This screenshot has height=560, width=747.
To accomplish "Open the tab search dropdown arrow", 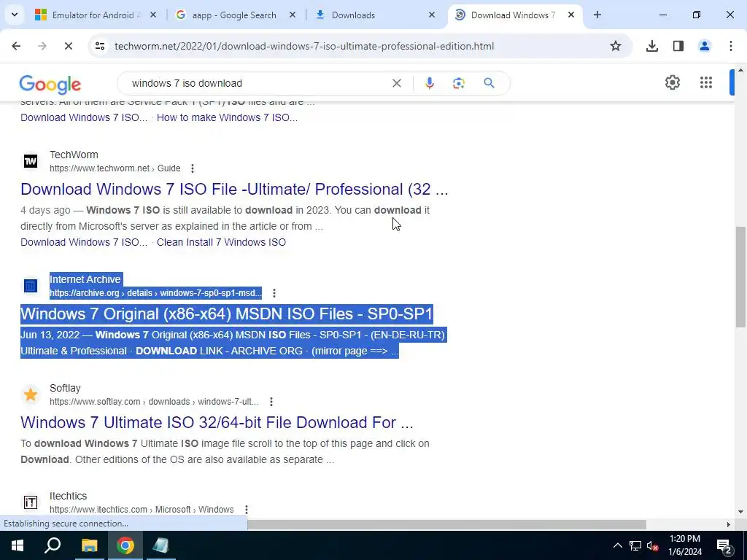I will point(15,15).
